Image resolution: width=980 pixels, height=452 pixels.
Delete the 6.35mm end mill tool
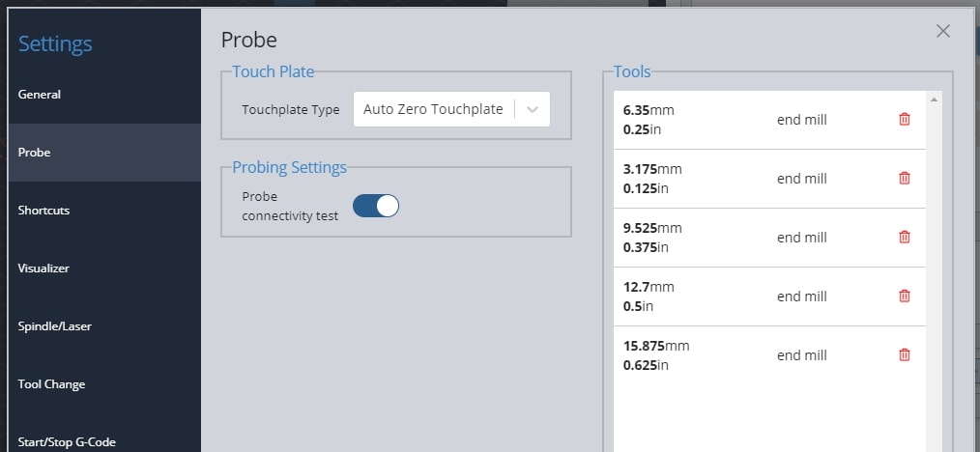904,120
